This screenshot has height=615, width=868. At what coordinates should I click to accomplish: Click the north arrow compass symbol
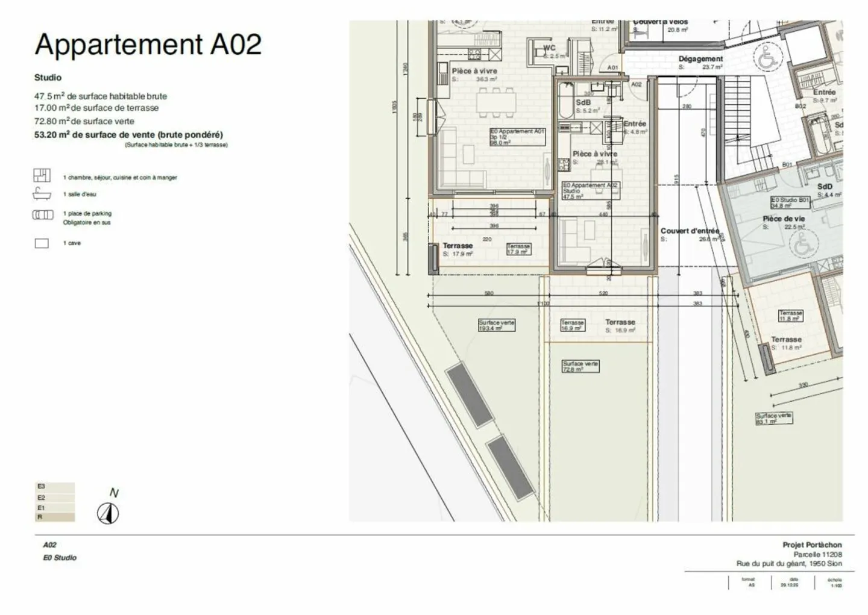pyautogui.click(x=108, y=513)
